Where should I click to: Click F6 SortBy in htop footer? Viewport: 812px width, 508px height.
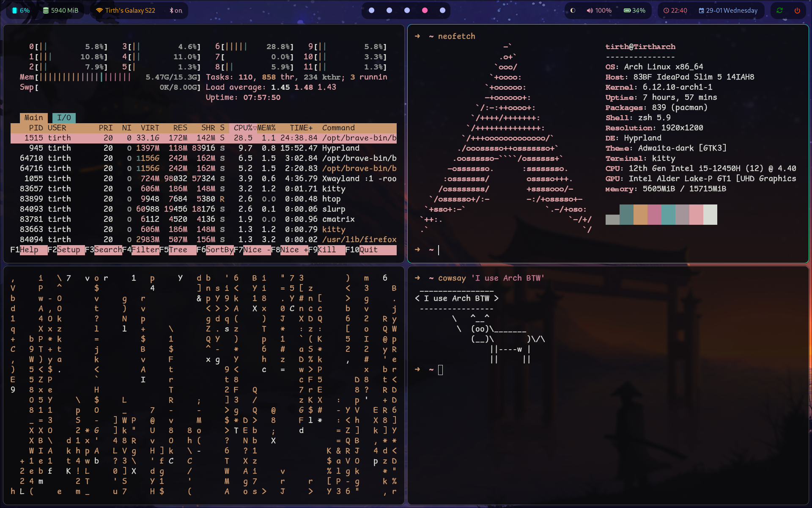[x=215, y=250]
